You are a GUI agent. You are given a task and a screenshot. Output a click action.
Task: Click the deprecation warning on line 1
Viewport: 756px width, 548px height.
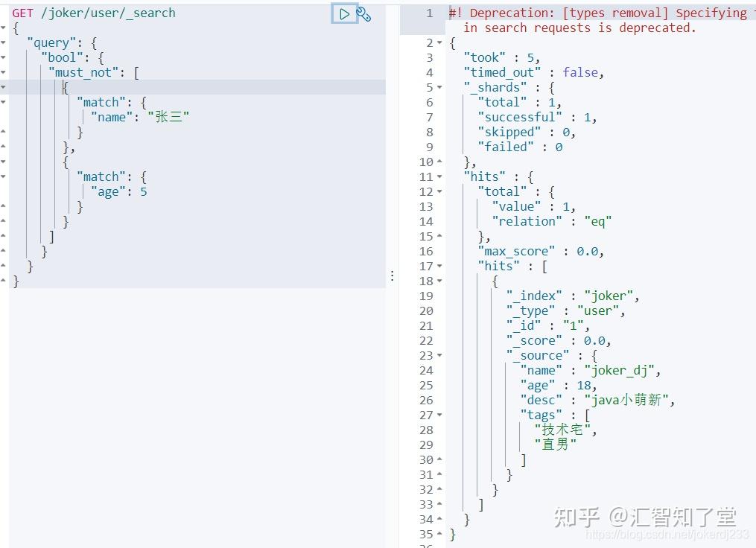coord(581,13)
